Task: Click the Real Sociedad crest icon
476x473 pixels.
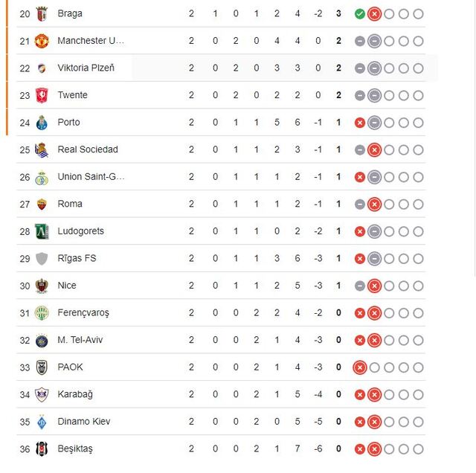Action: 42,149
